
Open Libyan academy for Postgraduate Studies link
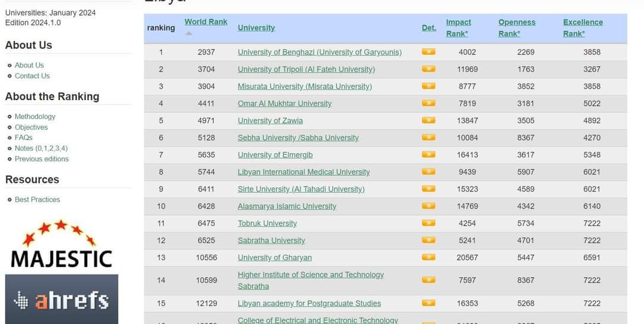pyautogui.click(x=309, y=304)
